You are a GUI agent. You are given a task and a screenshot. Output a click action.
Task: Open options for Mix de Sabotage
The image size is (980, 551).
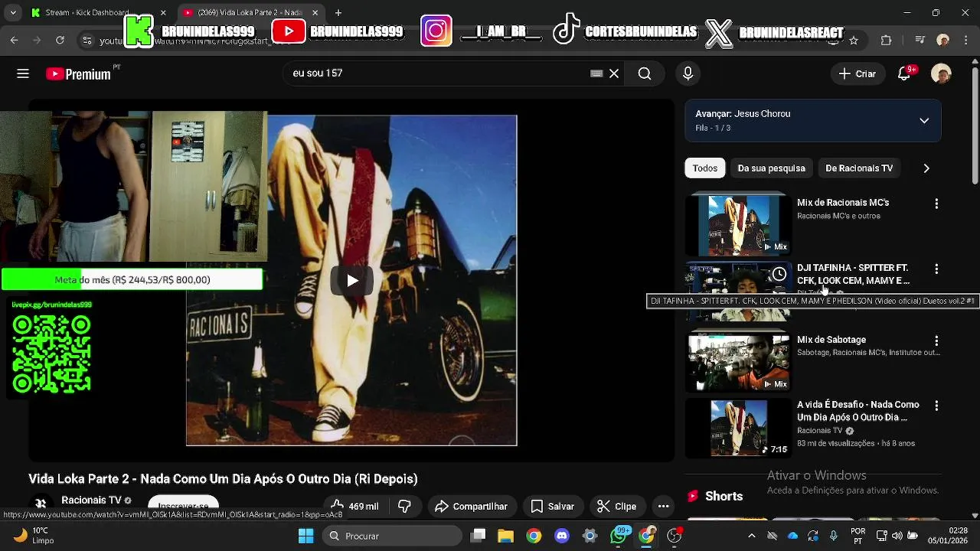(x=936, y=341)
